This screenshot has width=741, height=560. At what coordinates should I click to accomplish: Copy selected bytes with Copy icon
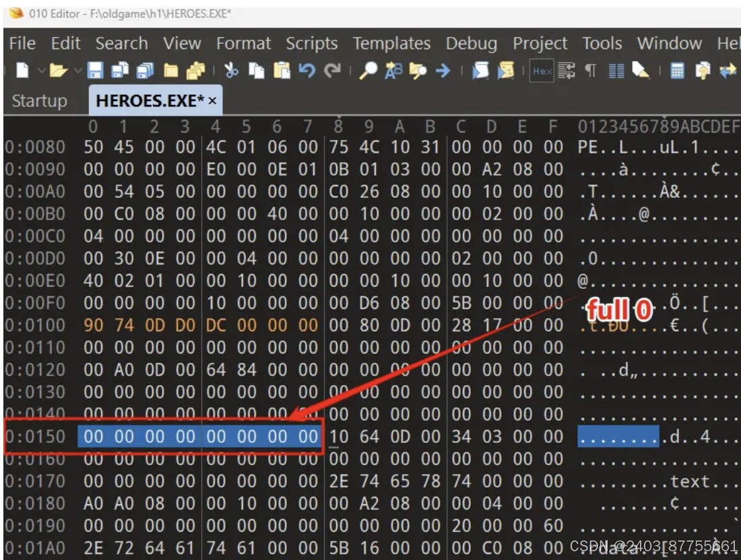[x=256, y=71]
